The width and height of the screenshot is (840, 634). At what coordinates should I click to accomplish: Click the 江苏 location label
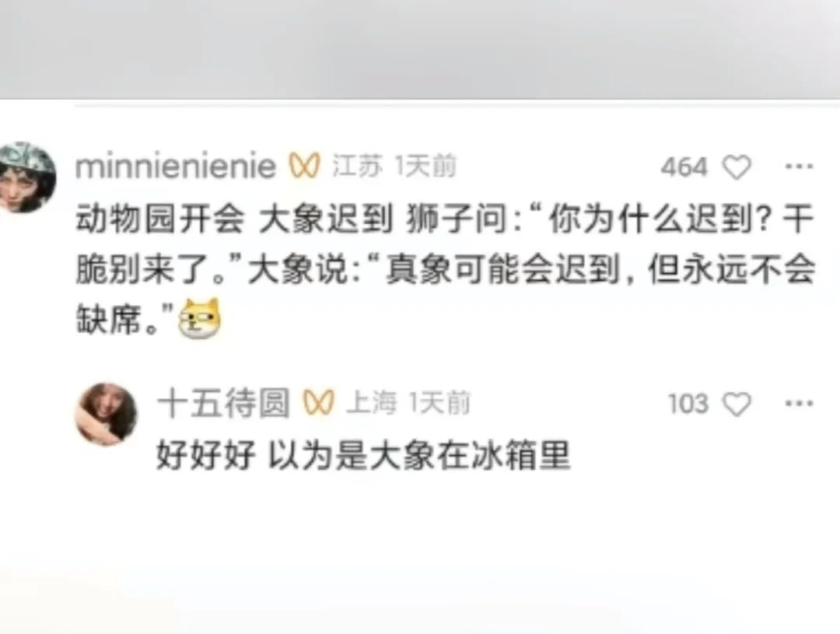[357, 166]
